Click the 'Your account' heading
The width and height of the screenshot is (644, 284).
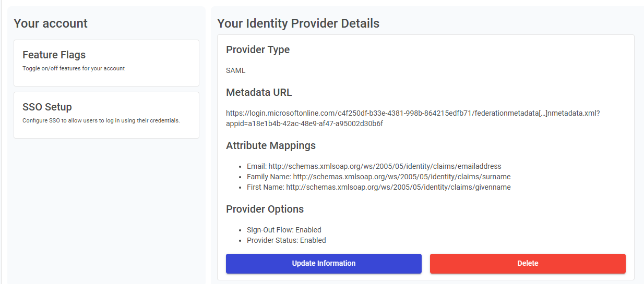click(x=51, y=23)
